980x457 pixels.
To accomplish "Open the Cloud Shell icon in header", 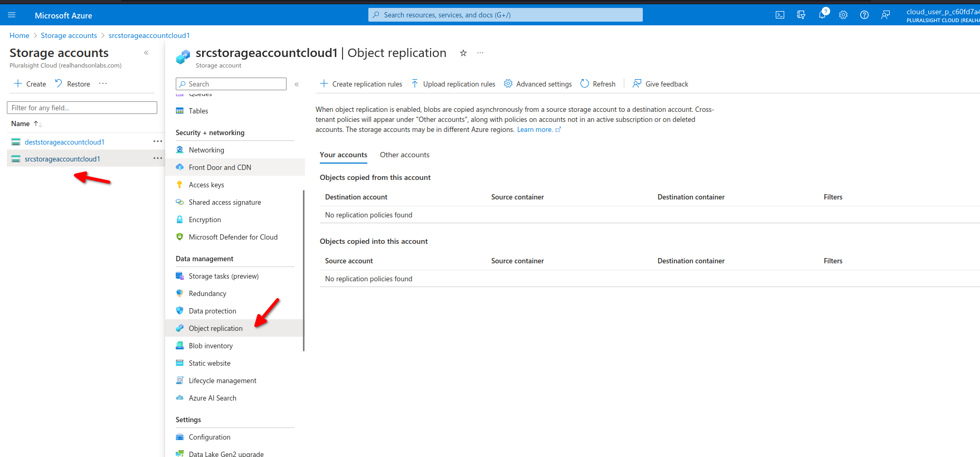I will pos(779,15).
